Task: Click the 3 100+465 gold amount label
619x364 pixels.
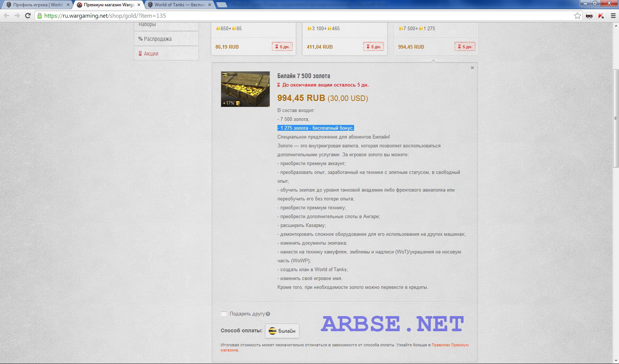Action: pyautogui.click(x=324, y=28)
